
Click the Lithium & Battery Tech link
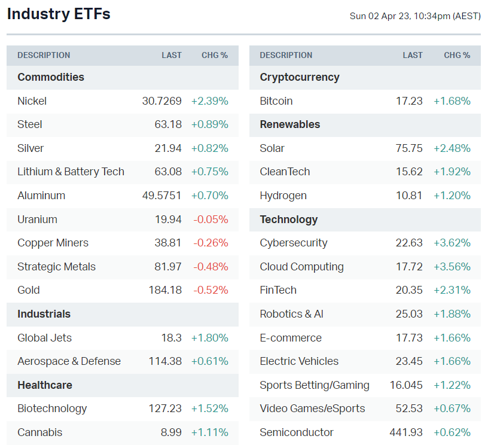[71, 172]
